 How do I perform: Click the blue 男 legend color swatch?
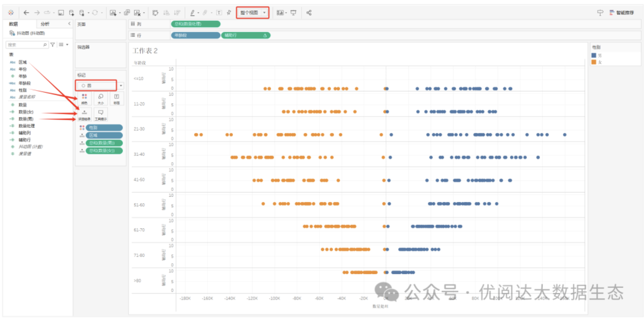tap(594, 55)
